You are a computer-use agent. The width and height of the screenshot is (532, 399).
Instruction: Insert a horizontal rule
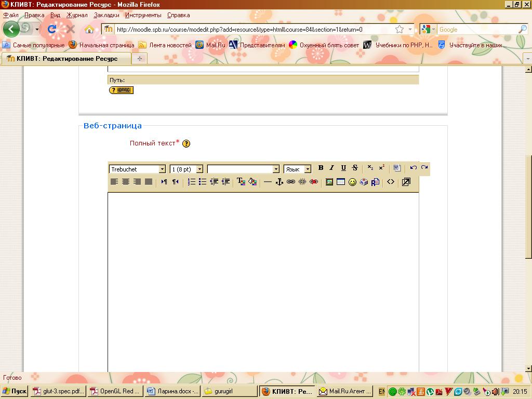coord(268,182)
